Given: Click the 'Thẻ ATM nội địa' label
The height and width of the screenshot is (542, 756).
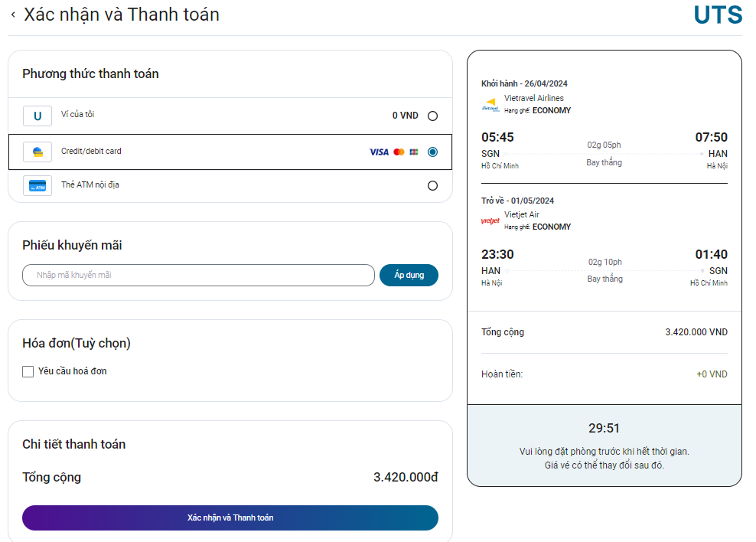Looking at the screenshot, I should tap(90, 184).
